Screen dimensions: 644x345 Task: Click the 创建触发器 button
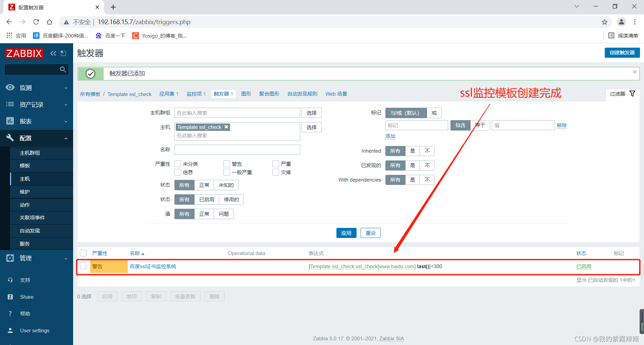[x=622, y=53]
